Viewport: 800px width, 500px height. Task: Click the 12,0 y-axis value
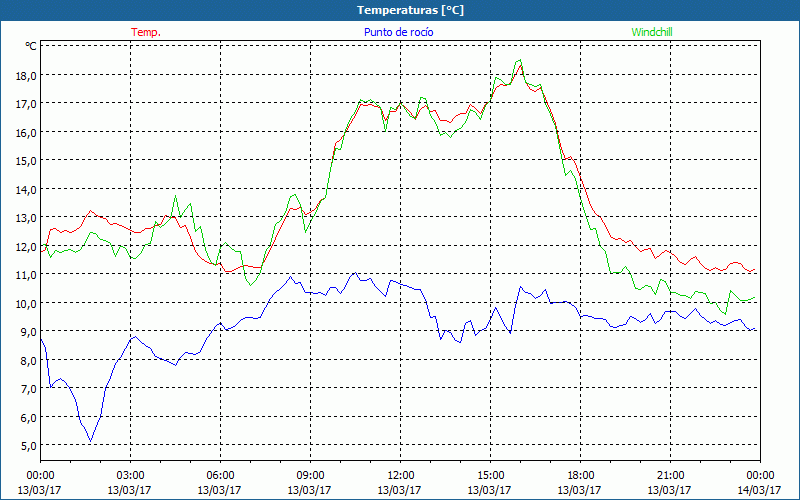[26, 246]
